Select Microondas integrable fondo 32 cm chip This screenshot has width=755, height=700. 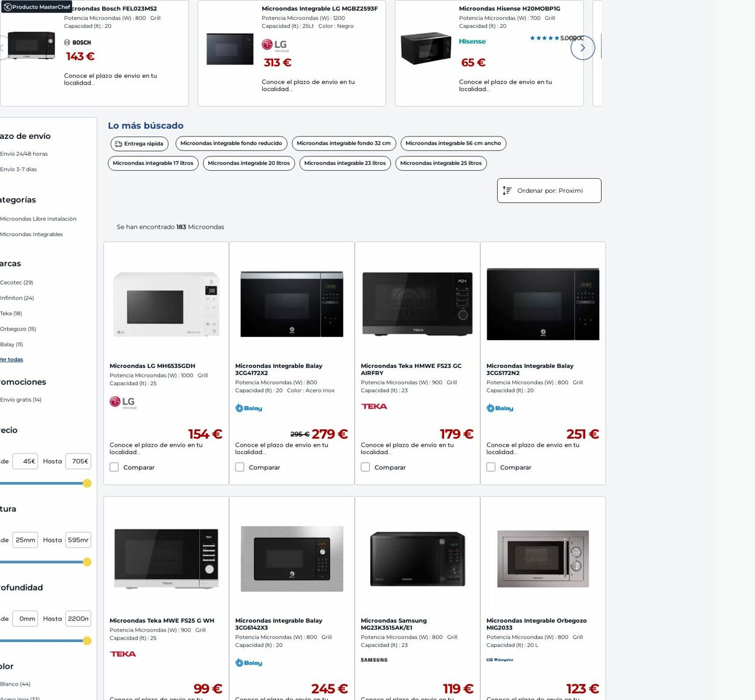(x=344, y=143)
